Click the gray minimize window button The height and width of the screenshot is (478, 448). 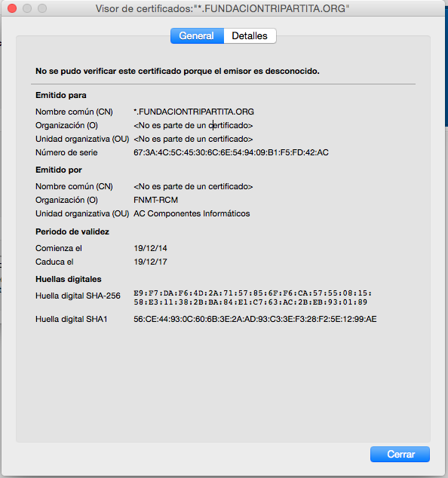click(27, 8)
